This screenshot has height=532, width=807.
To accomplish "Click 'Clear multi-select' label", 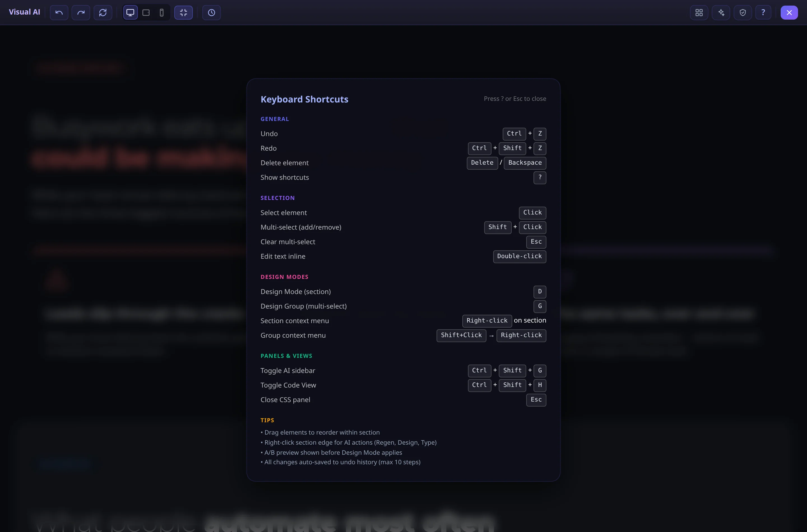I will 288,242.
